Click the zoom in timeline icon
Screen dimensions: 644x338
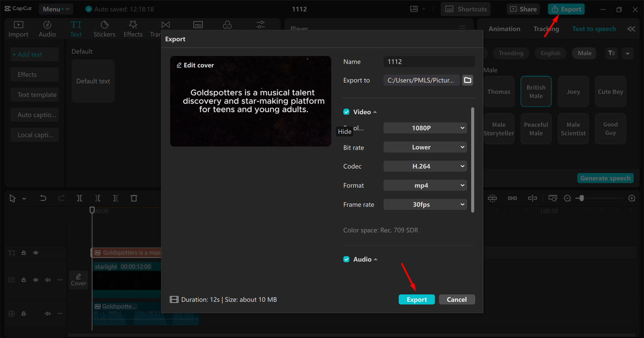[x=632, y=198]
